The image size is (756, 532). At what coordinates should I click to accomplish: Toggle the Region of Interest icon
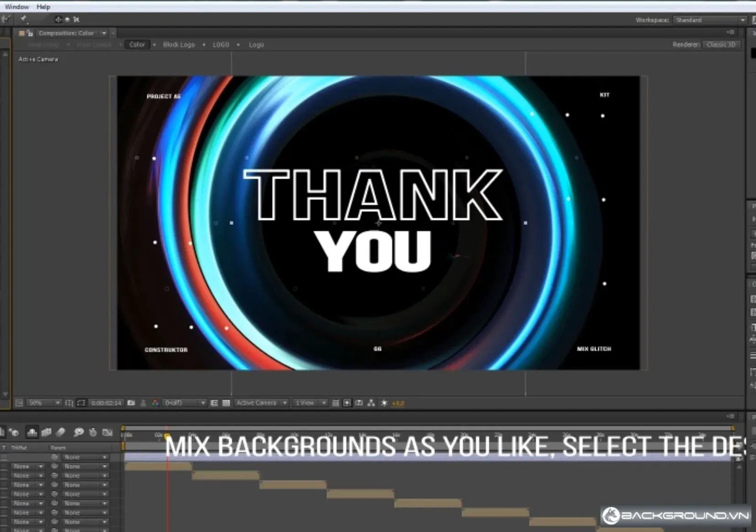(x=214, y=403)
